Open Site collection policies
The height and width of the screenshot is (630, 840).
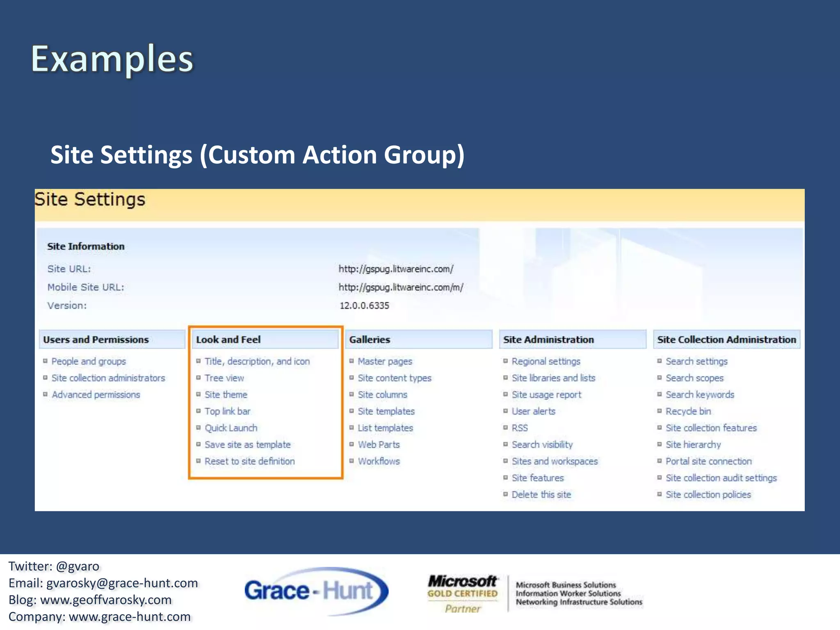pyautogui.click(x=708, y=495)
